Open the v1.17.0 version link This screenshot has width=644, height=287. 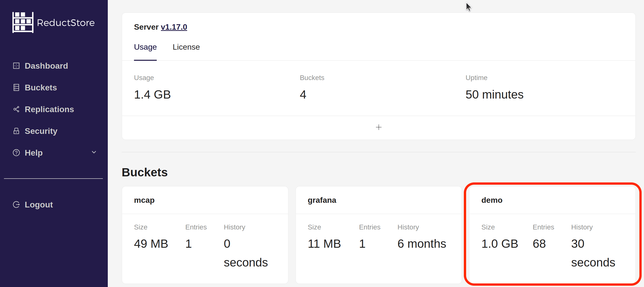click(x=174, y=27)
